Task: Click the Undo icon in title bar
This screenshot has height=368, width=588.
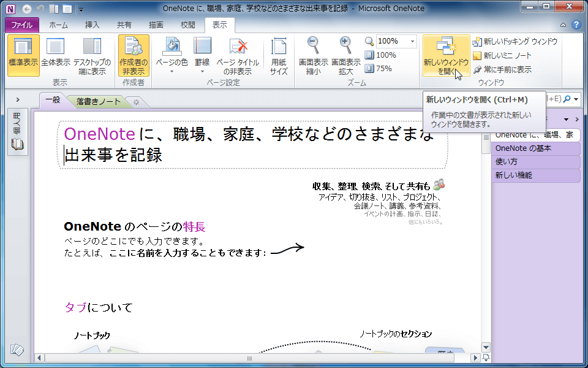Action: pyautogui.click(x=40, y=9)
